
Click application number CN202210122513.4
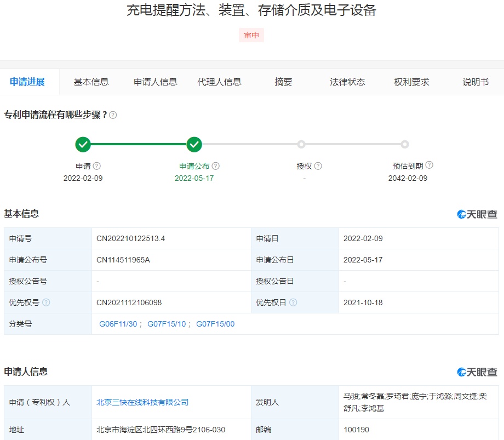(130, 238)
